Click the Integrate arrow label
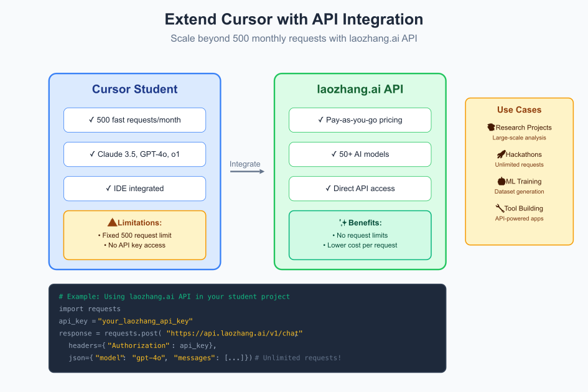This screenshot has height=392, width=588. click(x=245, y=164)
